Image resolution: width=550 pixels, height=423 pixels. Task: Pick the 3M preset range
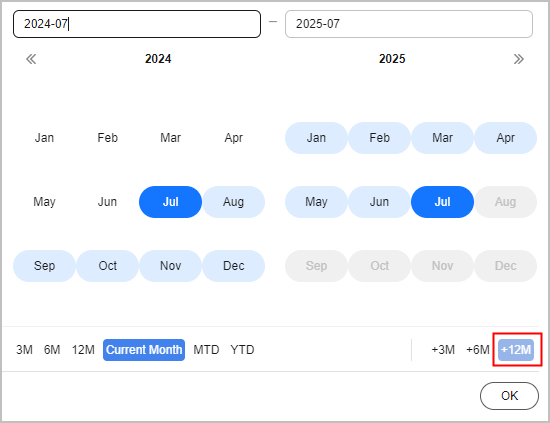[x=24, y=350]
